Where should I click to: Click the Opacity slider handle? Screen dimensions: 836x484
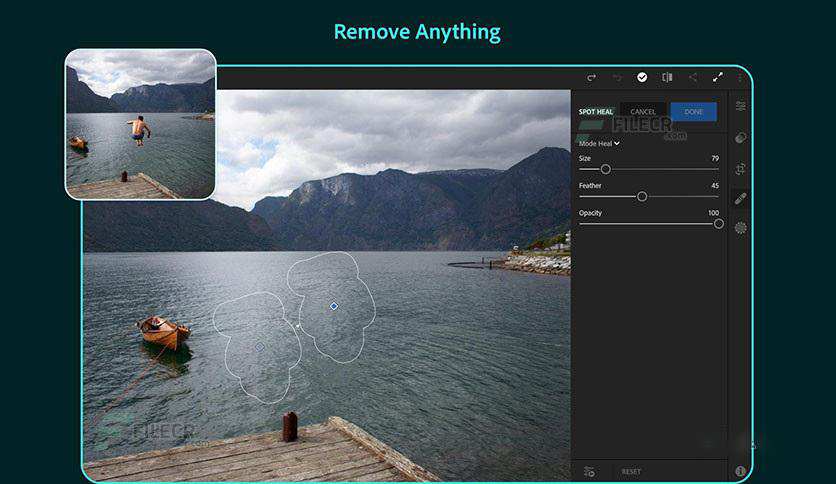point(718,224)
